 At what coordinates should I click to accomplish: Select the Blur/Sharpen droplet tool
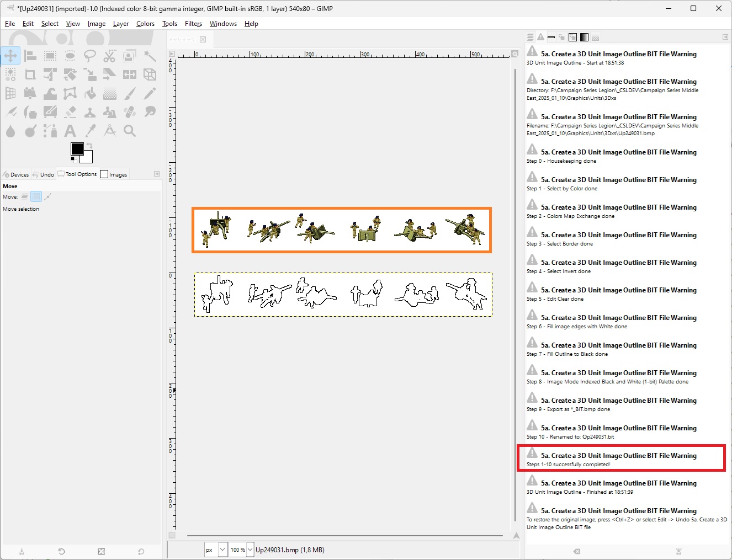(x=10, y=131)
